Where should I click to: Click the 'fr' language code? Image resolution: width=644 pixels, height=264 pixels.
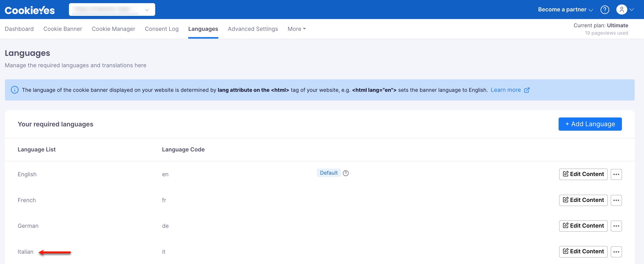[164, 200]
